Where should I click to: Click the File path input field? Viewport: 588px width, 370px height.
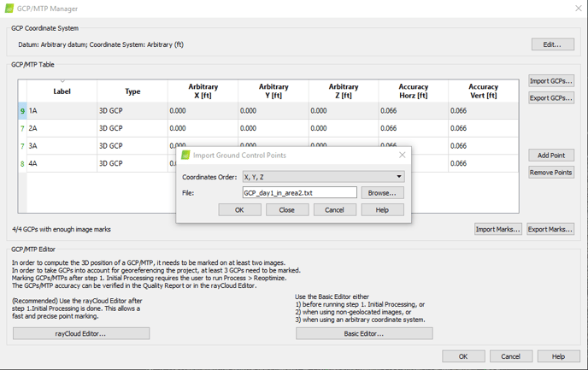click(299, 193)
